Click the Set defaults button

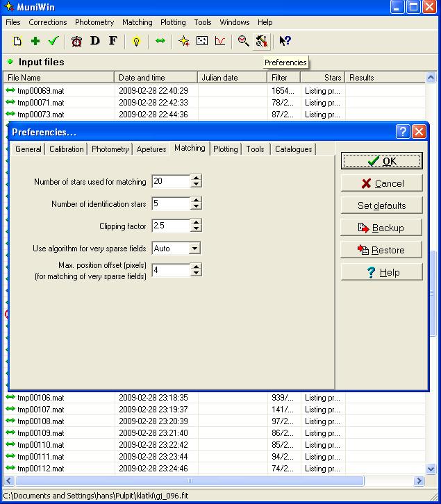(381, 205)
